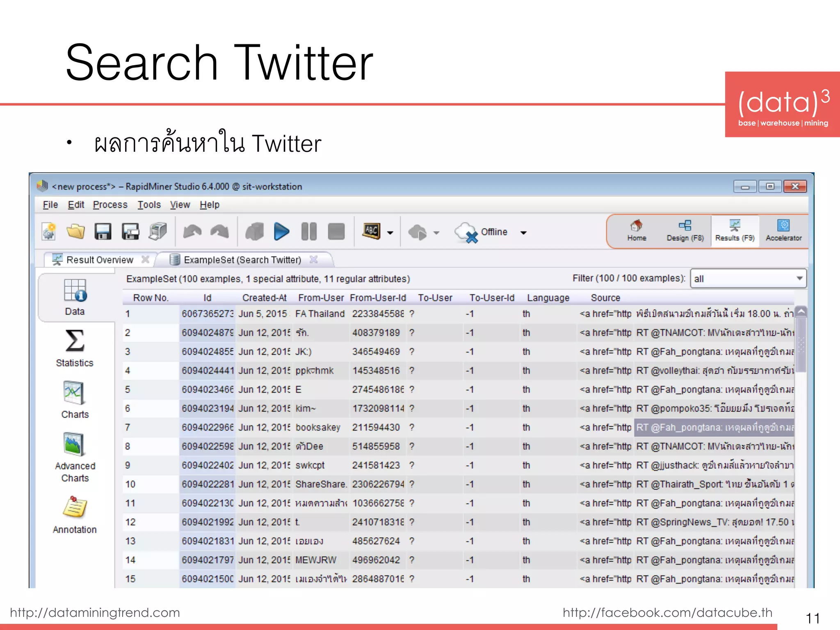Click the ABC validation icon

(372, 231)
